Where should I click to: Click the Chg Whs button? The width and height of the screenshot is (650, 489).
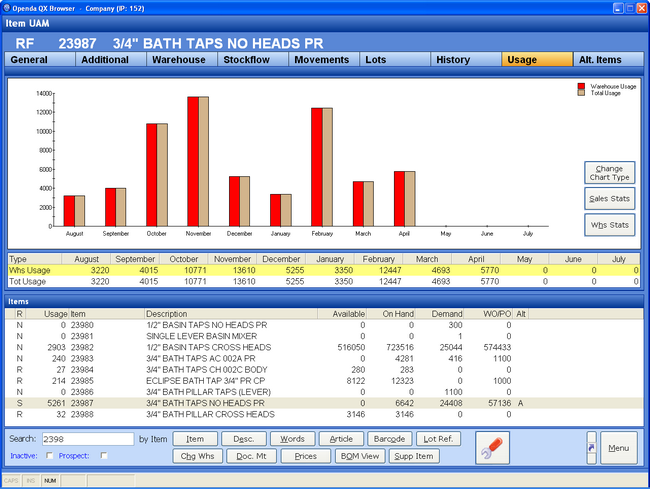[197, 456]
